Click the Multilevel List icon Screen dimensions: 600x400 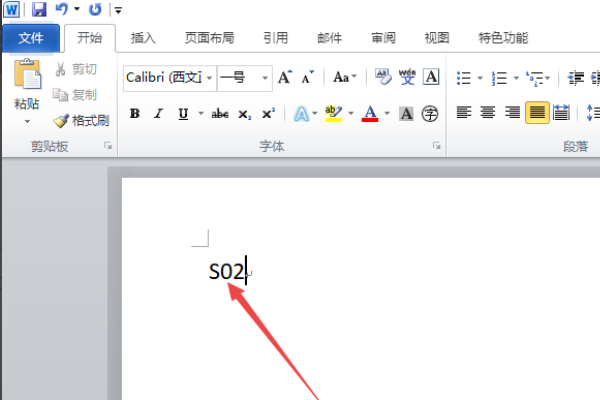pyautogui.click(x=535, y=78)
